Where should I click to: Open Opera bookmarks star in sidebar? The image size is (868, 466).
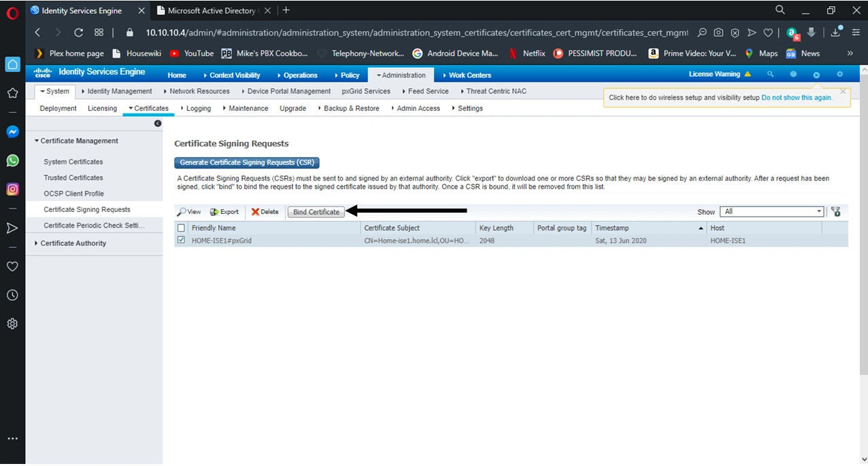pos(12,93)
